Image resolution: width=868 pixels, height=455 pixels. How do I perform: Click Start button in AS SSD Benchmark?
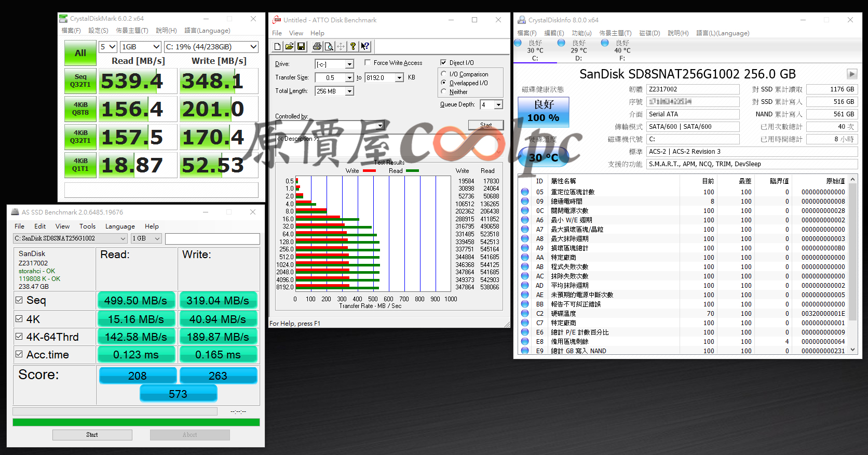coord(92,435)
